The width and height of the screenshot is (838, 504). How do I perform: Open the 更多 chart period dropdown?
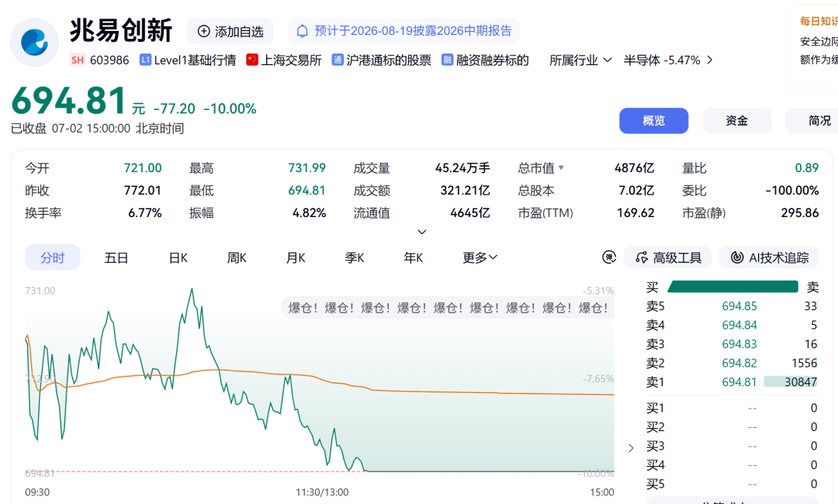point(480,258)
